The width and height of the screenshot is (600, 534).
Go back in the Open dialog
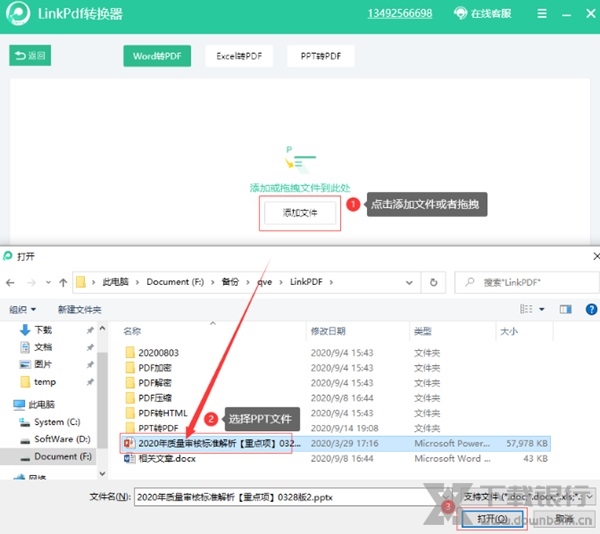tap(10, 282)
